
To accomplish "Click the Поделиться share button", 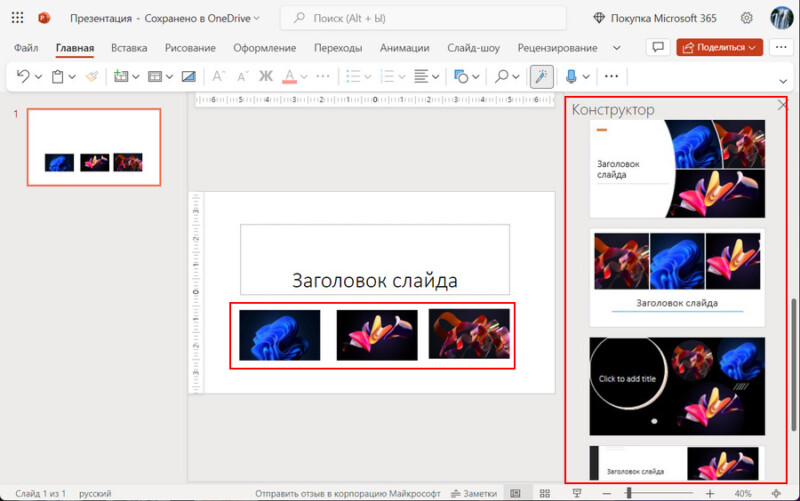I will (x=719, y=47).
